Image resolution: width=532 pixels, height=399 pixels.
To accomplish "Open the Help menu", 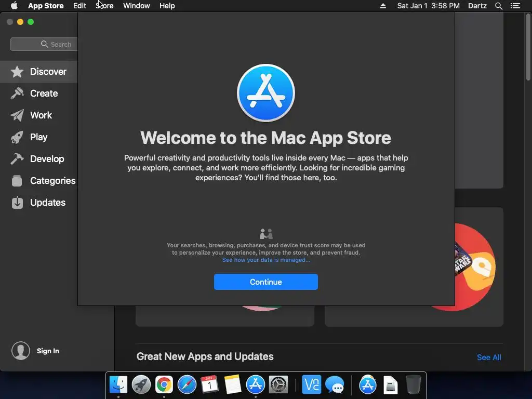I will click(x=167, y=6).
